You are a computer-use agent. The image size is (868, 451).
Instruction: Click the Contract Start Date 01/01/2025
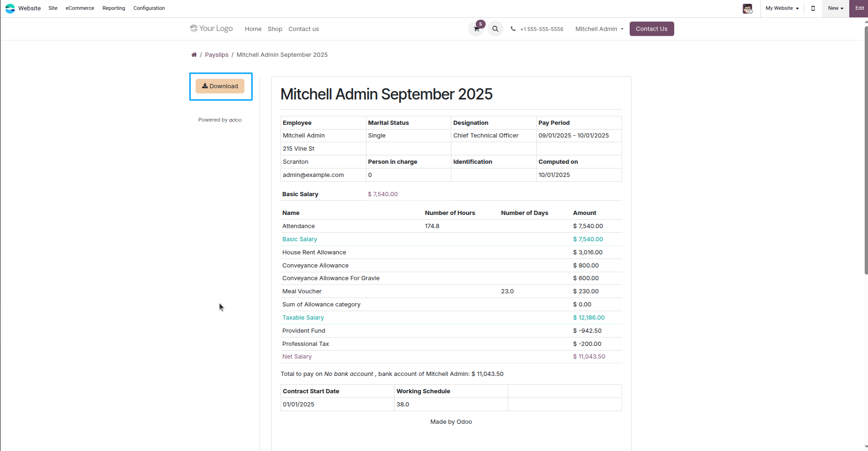point(298,405)
